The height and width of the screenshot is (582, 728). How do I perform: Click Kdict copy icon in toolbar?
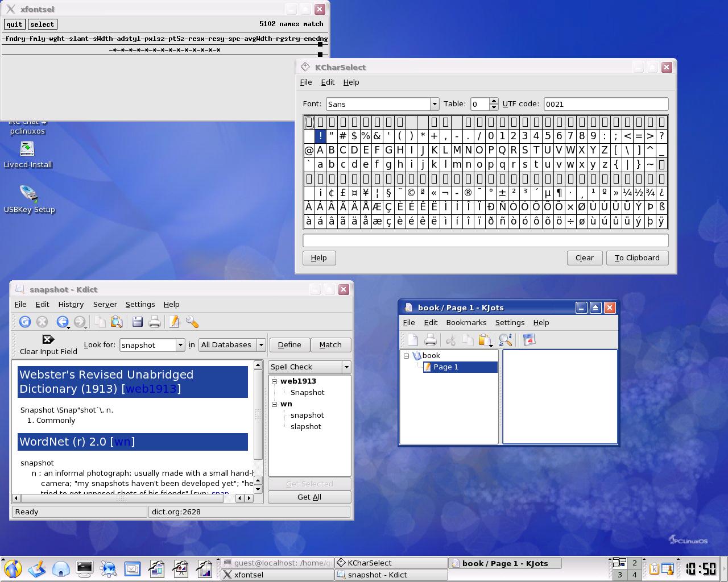[x=100, y=322]
